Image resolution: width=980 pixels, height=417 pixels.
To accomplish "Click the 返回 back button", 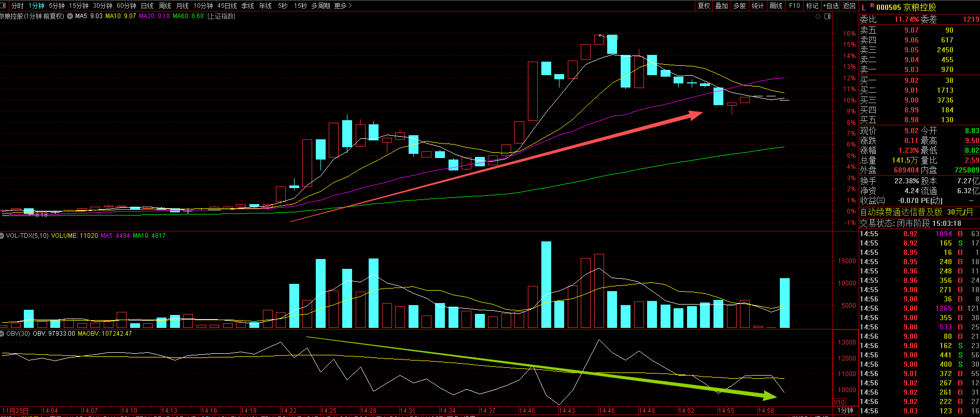I will pyautogui.click(x=849, y=6).
